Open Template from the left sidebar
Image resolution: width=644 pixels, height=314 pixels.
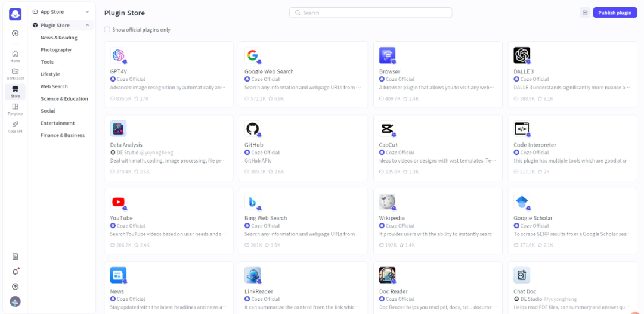click(x=15, y=109)
